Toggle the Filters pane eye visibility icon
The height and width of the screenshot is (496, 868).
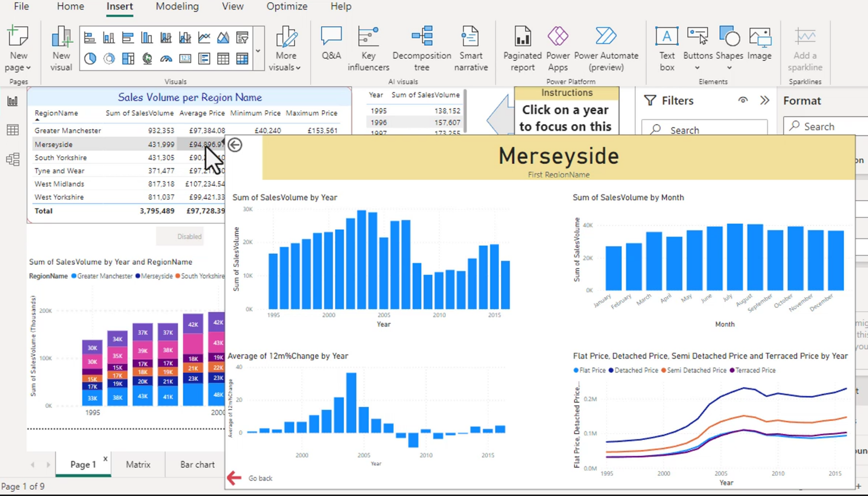point(743,100)
